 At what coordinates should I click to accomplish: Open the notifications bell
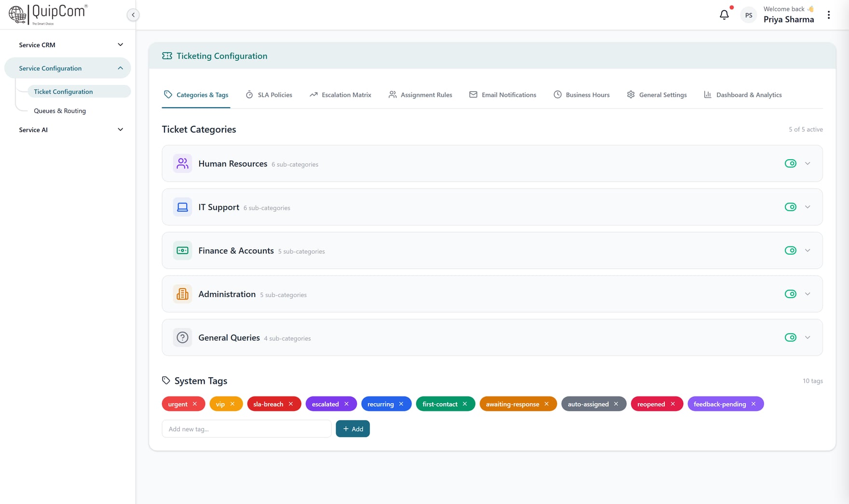[x=724, y=15]
